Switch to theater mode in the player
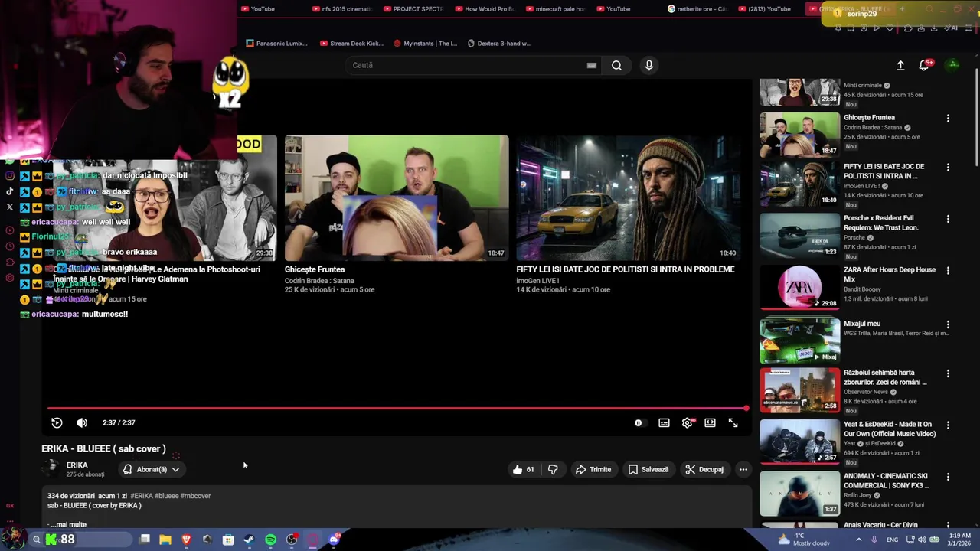This screenshot has width=980, height=551. tap(710, 422)
